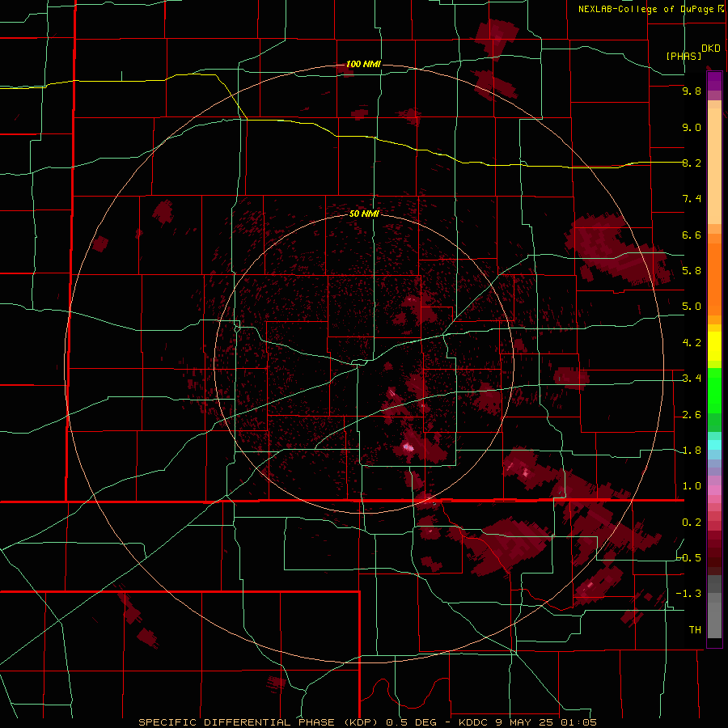This screenshot has width=728, height=728.
Task: Click the 8.2 value on color scale
Action: point(692,163)
